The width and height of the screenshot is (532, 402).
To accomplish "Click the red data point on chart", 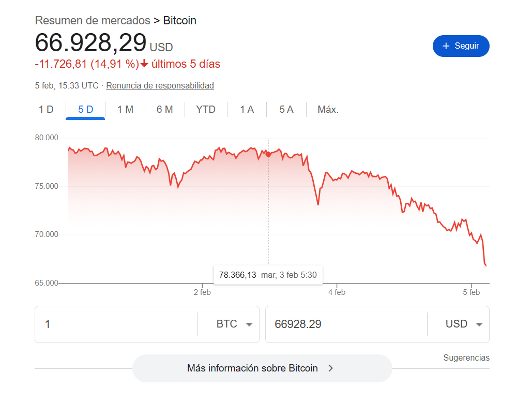I will tap(268, 154).
